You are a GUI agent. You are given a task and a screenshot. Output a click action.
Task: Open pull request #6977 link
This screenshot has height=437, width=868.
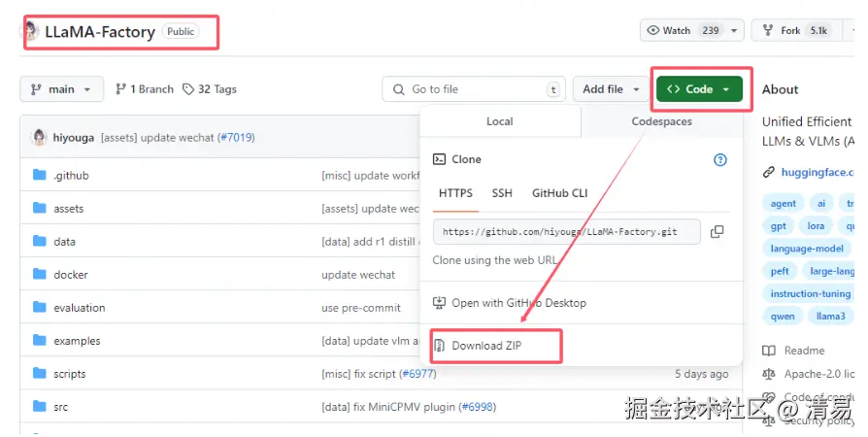417,374
